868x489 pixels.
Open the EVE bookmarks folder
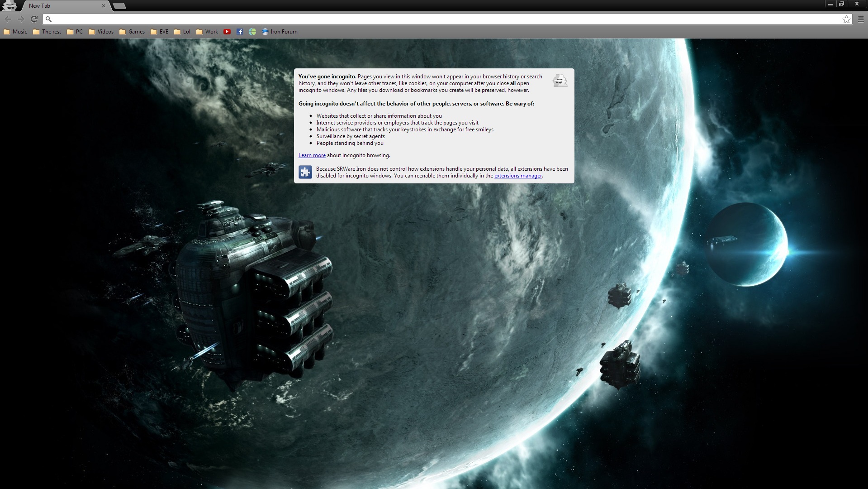(x=159, y=32)
